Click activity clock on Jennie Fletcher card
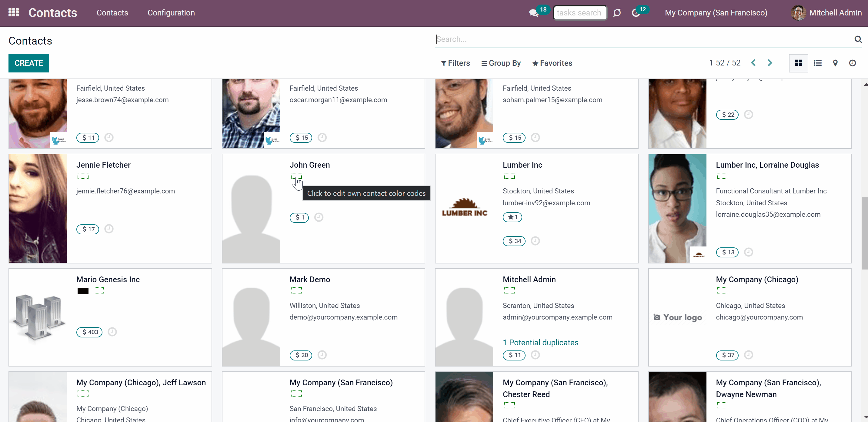Image resolution: width=868 pixels, height=422 pixels. pos(109,229)
